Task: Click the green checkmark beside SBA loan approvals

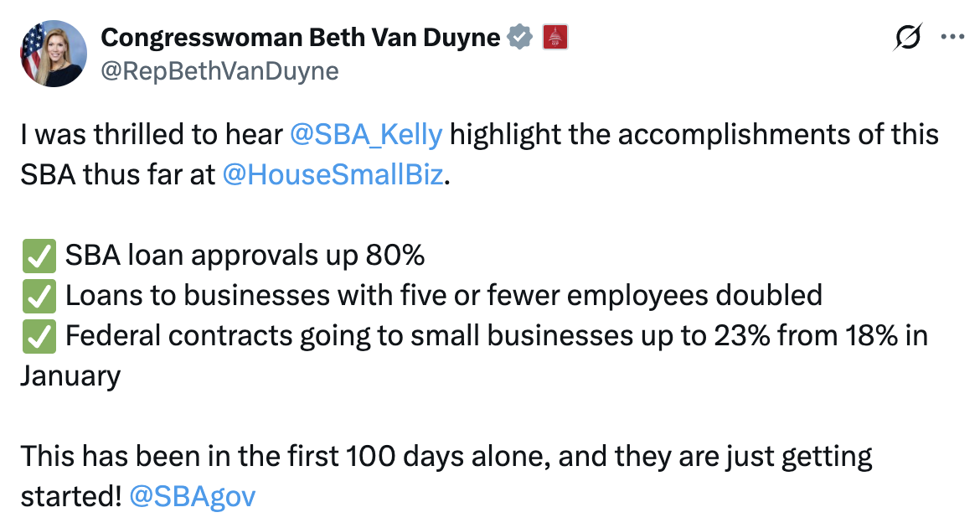Action: click(x=39, y=256)
